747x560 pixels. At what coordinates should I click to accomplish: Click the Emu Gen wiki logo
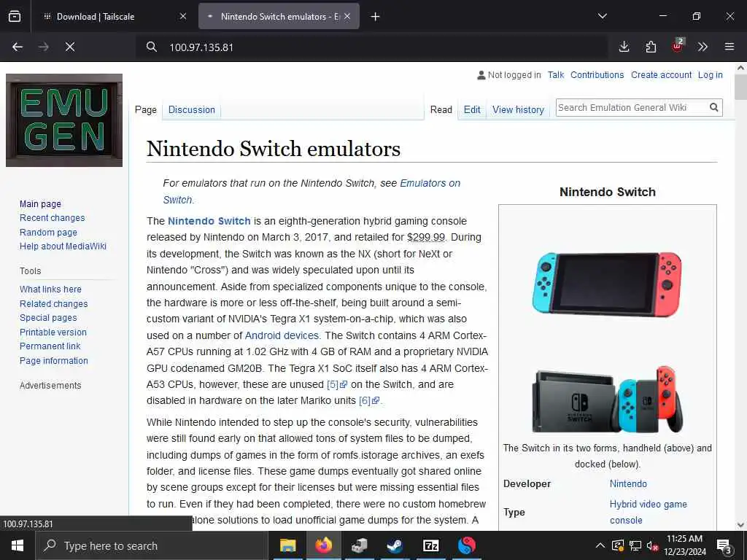click(x=64, y=120)
